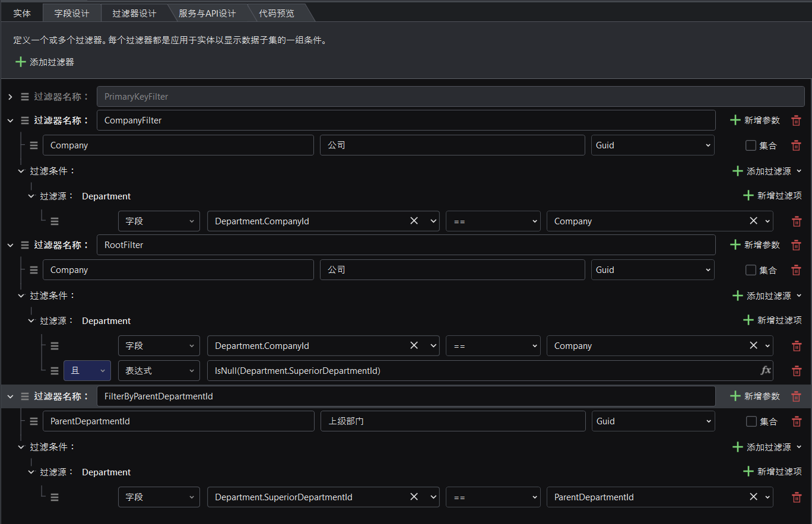Viewport: 812px width, 524px height.
Task: Open the 且 logical operator dropdown
Action: (87, 370)
